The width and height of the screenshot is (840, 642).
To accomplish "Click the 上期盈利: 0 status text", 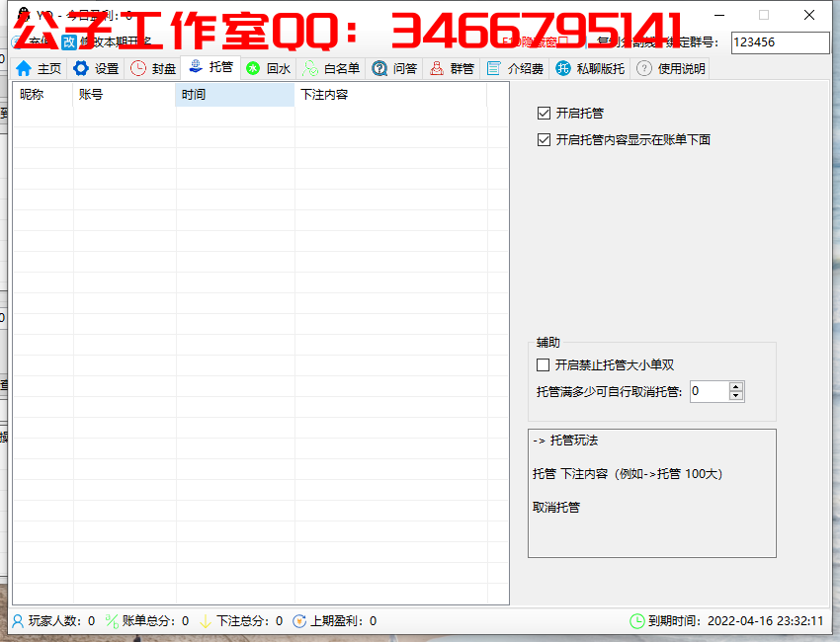I will [x=343, y=621].
